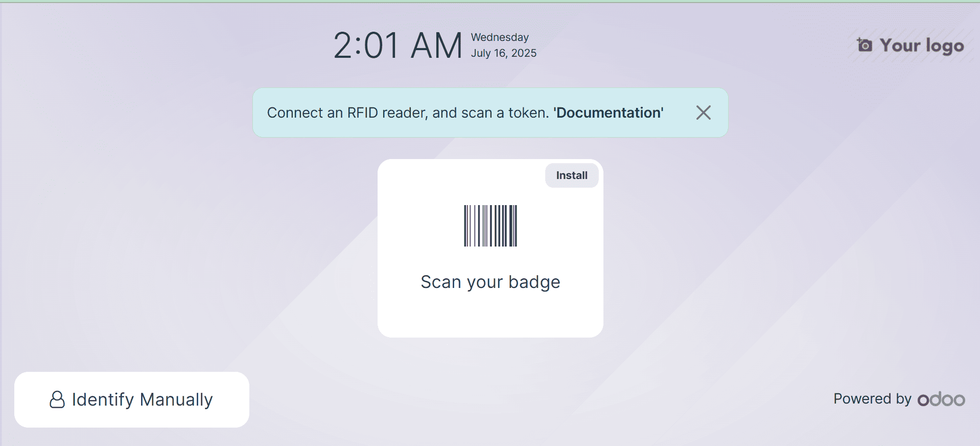The height and width of the screenshot is (446, 980).
Task: Click the 'Powered by' text
Action: click(x=872, y=399)
